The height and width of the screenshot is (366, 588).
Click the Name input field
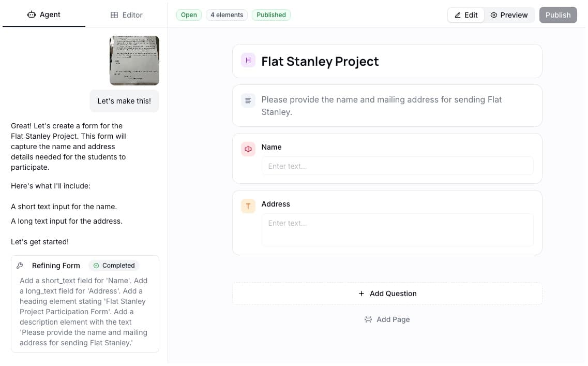pos(397,166)
